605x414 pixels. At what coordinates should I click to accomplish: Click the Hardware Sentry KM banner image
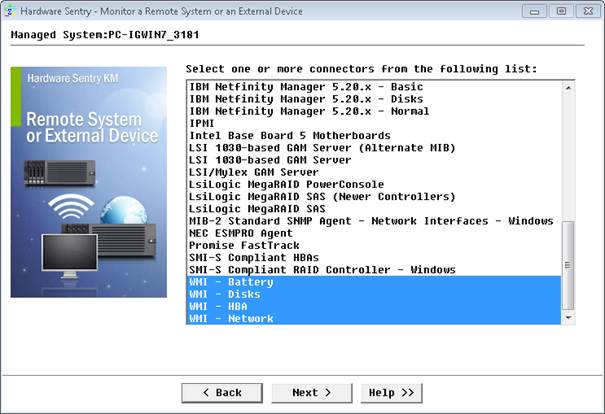88,181
